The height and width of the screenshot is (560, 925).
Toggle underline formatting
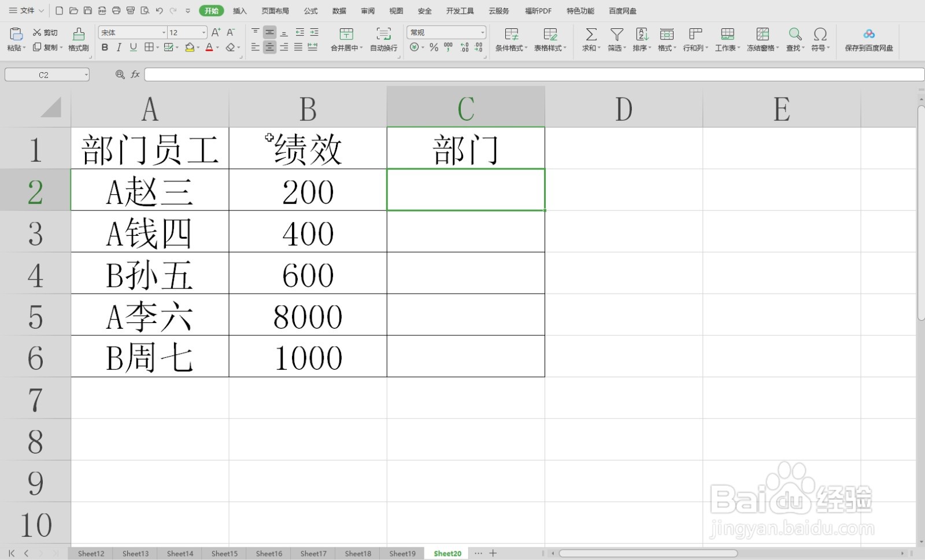(134, 47)
